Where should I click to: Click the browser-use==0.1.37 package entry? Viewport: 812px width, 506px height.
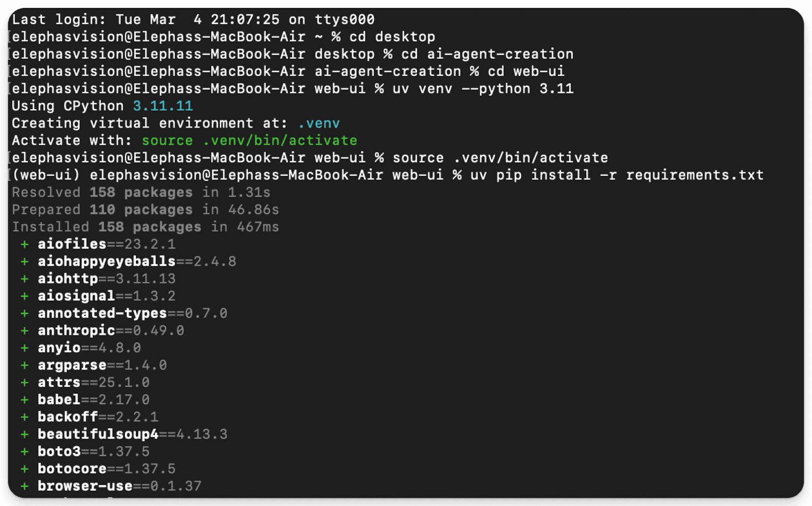[119, 486]
